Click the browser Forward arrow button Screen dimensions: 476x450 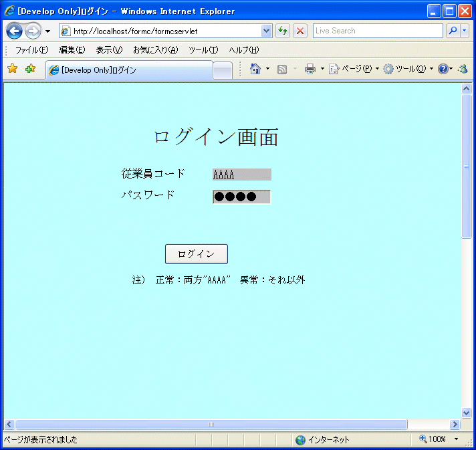[33, 31]
